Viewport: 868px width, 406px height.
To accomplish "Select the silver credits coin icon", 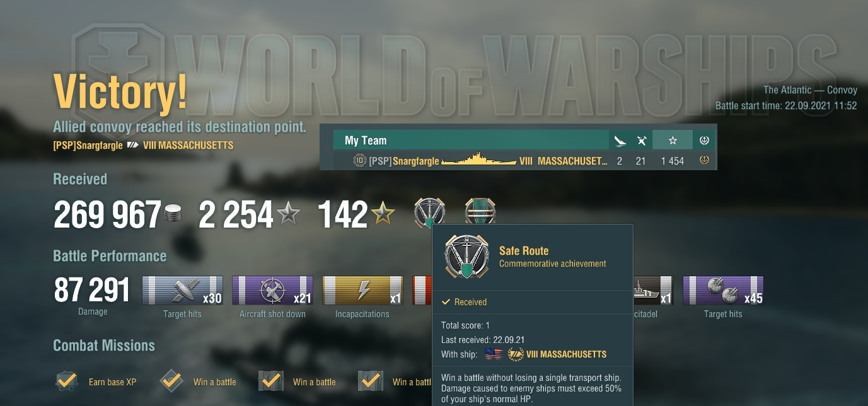I will click(173, 214).
